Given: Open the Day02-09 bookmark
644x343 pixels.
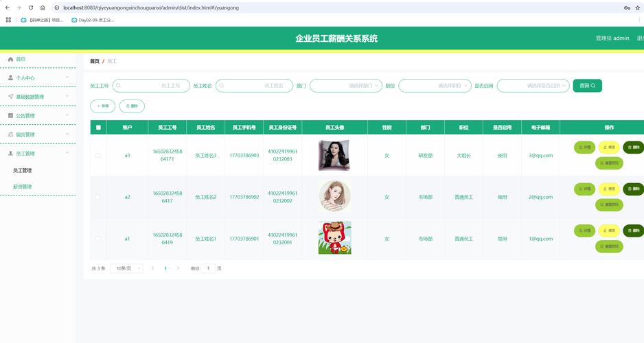Looking at the screenshot, I should 93,20.
